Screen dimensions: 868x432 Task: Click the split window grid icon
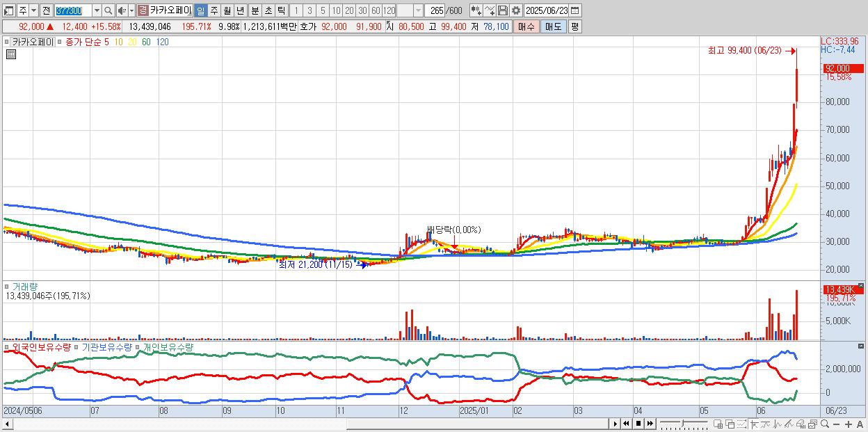pyautogui.click(x=718, y=424)
